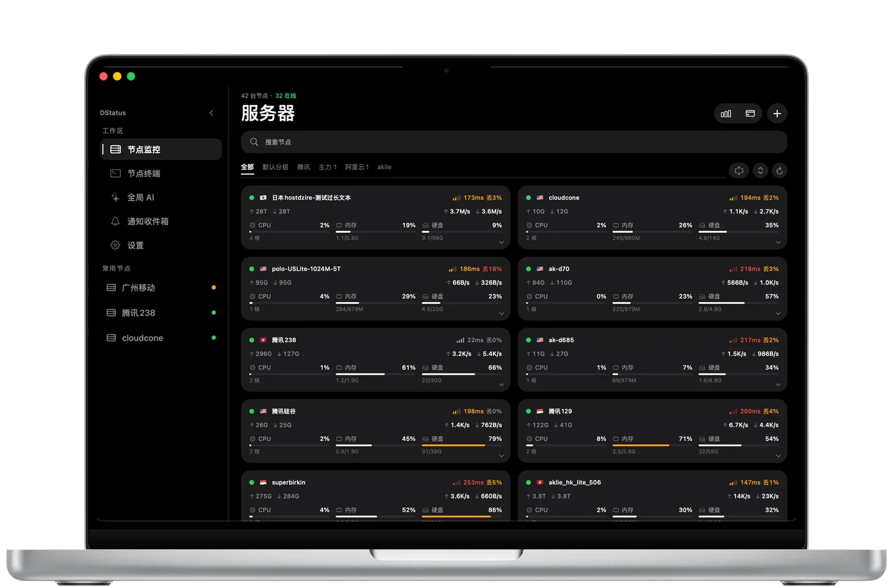
Task: Open 设置 in the sidebar
Action: [161, 246]
